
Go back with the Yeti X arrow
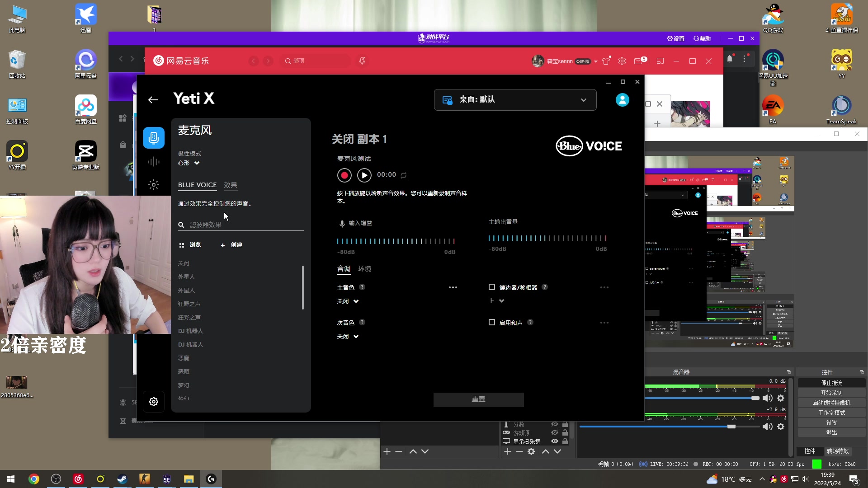(153, 100)
